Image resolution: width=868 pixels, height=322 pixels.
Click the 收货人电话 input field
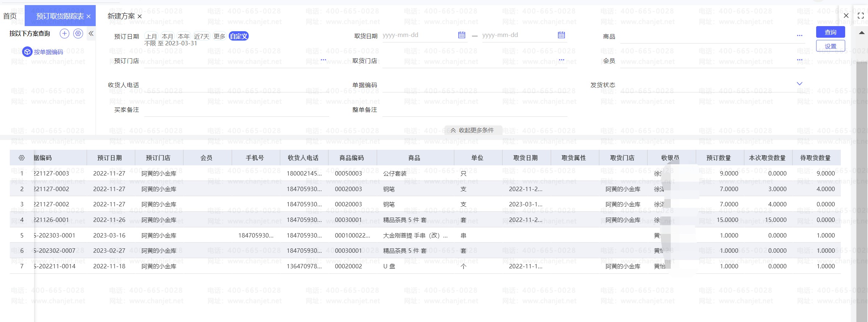click(x=237, y=85)
